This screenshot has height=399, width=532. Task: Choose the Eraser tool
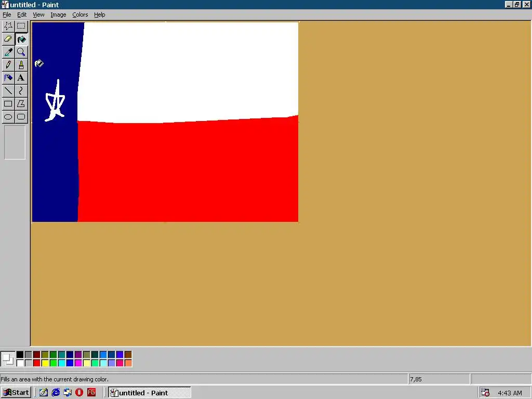(8, 39)
